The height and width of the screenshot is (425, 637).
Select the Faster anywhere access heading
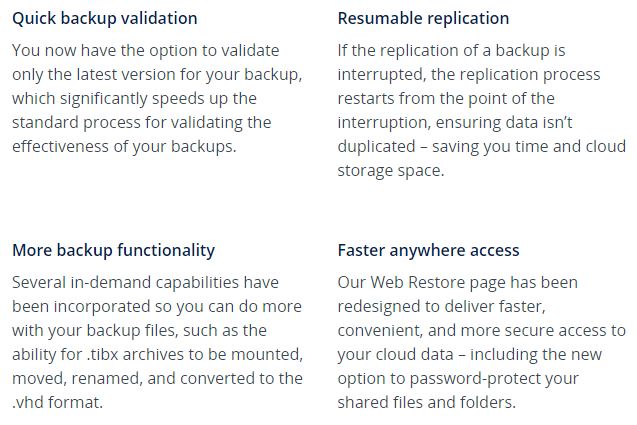pos(429,250)
